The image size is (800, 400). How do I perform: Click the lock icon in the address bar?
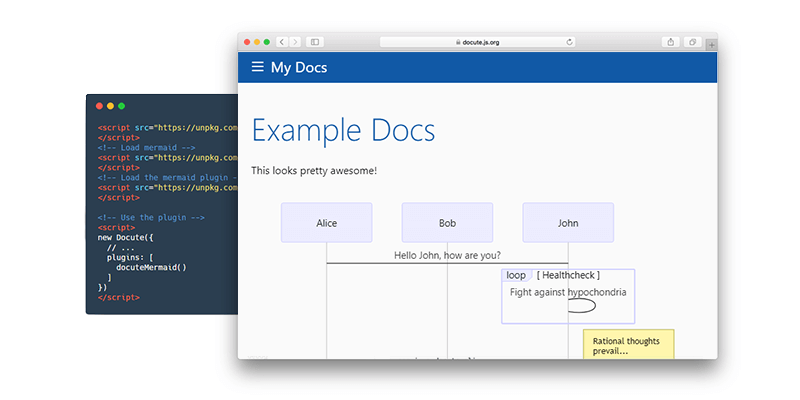coord(458,42)
